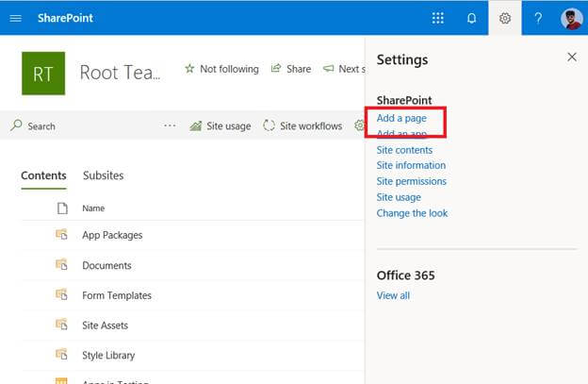Click the Form Templates library icon
The height and width of the screenshot is (384, 588).
pos(61,294)
